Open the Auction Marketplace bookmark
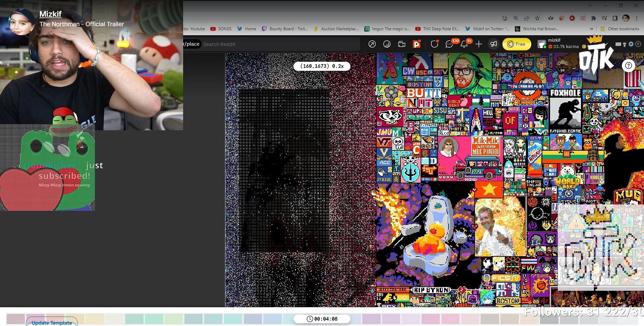Screen dimensions: 644x326 coord(336,29)
